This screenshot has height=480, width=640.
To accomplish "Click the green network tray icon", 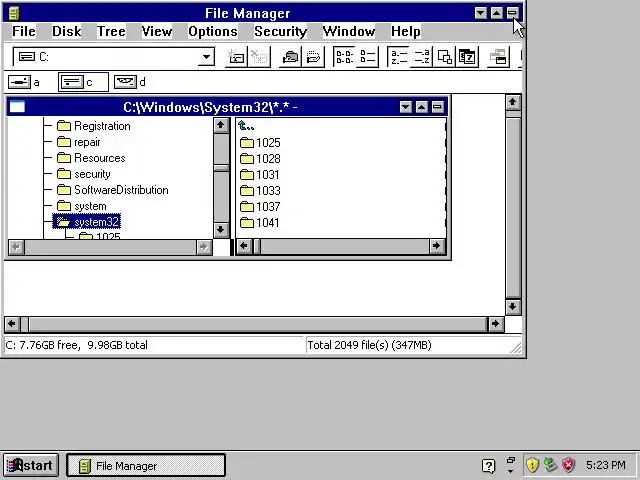I will 550,464.
